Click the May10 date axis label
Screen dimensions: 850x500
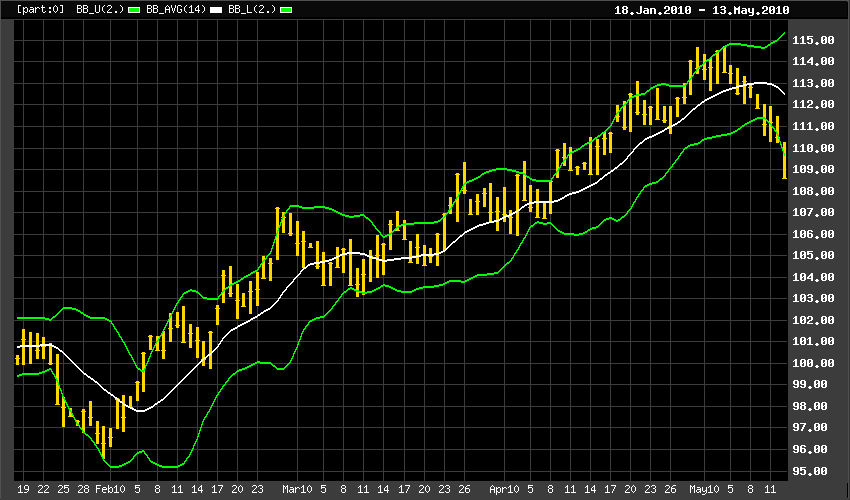[x=704, y=490]
